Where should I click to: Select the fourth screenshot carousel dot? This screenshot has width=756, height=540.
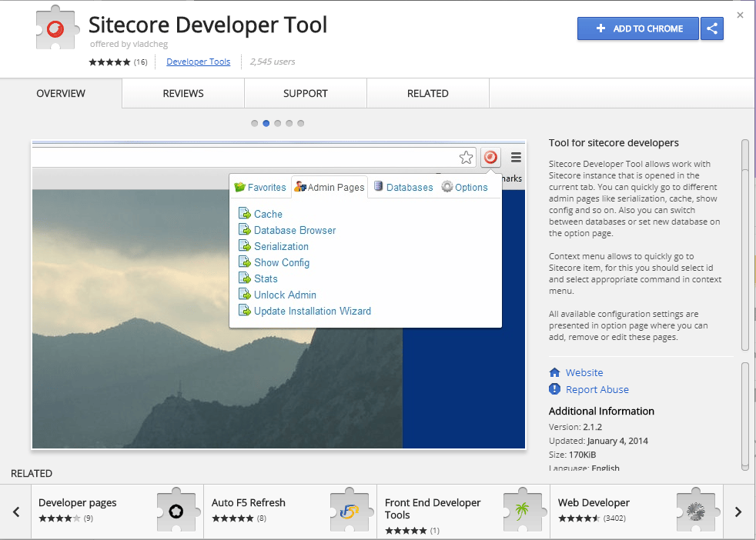pyautogui.click(x=289, y=123)
